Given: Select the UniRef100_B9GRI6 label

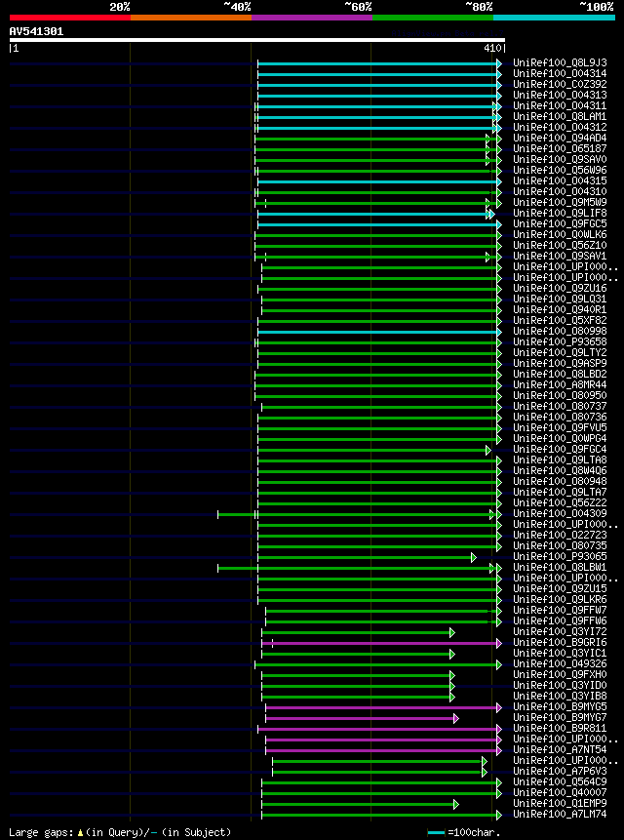Looking at the screenshot, I should click(x=560, y=642).
